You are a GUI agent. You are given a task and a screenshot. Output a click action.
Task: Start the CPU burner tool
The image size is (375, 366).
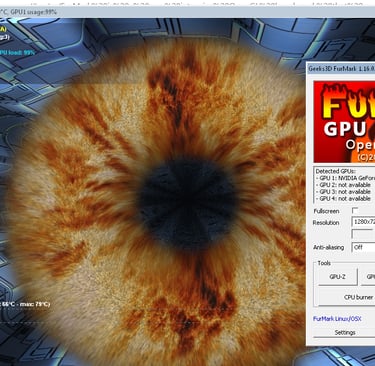point(346,297)
